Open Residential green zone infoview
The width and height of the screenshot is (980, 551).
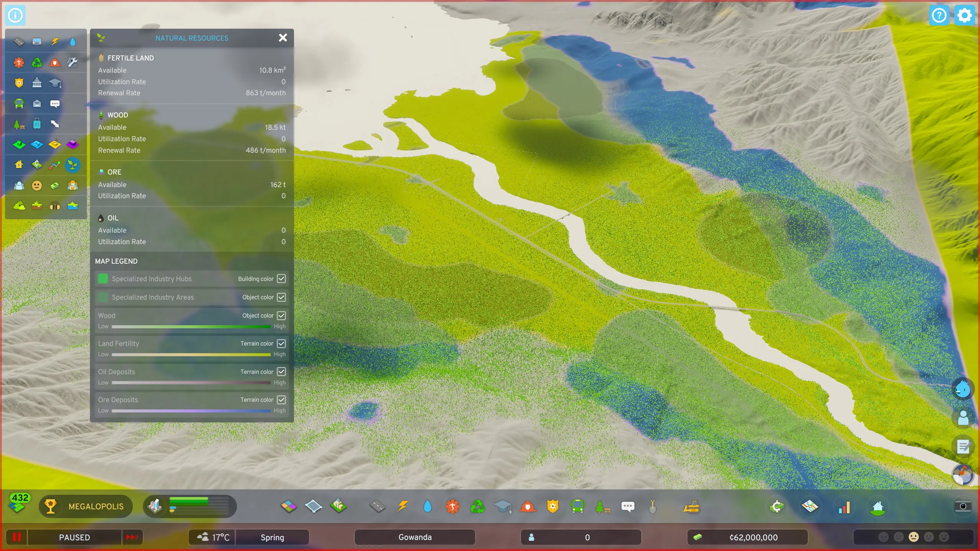pyautogui.click(x=19, y=145)
